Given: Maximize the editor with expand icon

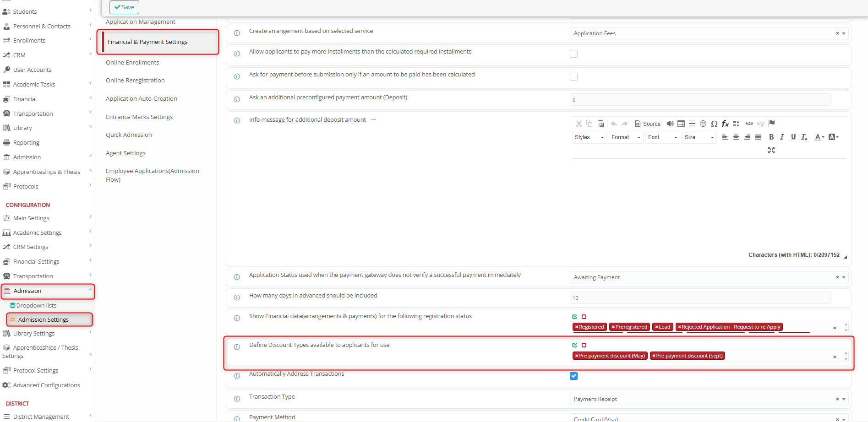Looking at the screenshot, I should (x=771, y=150).
